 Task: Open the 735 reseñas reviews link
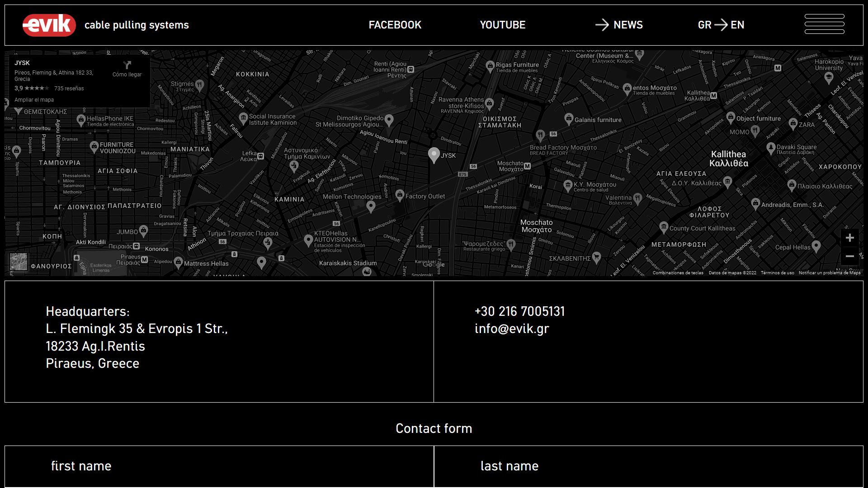click(69, 89)
